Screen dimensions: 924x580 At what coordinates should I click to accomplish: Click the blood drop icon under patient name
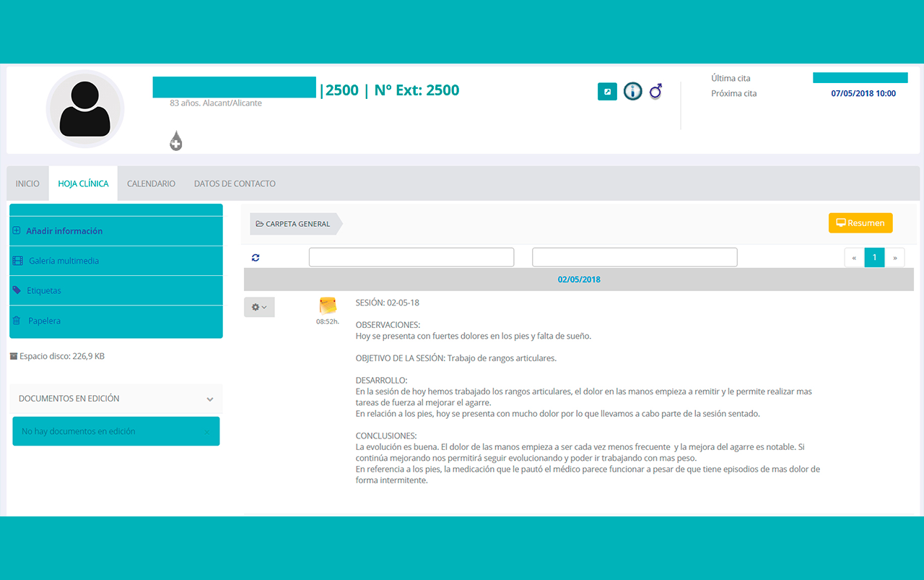click(x=175, y=141)
